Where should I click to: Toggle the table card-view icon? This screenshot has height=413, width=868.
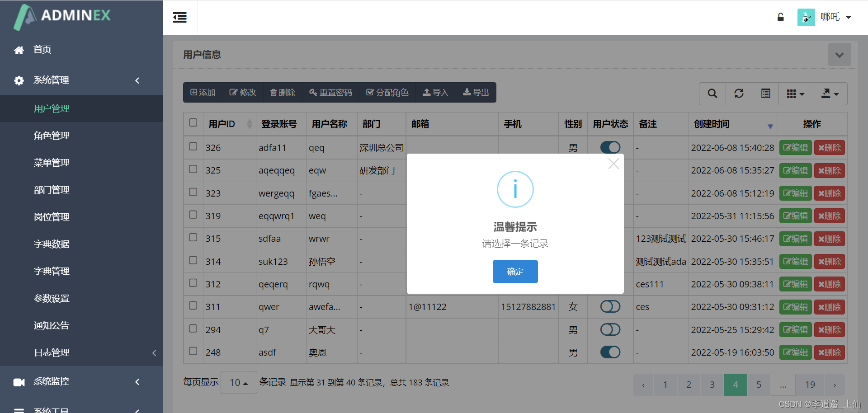point(765,94)
